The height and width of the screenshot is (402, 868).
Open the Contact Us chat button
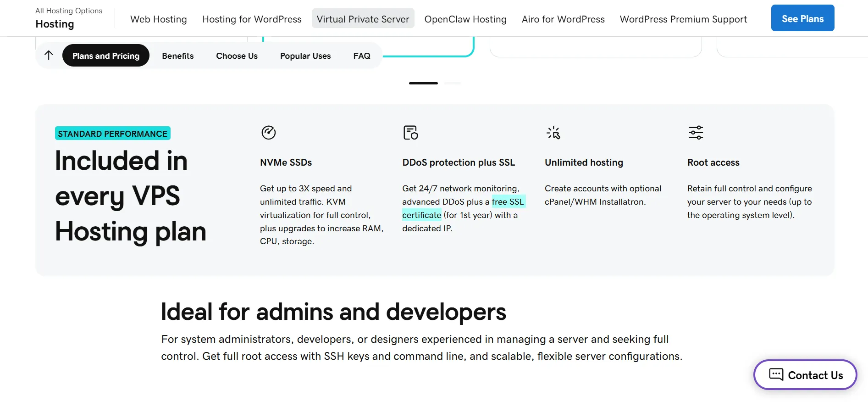coord(805,375)
